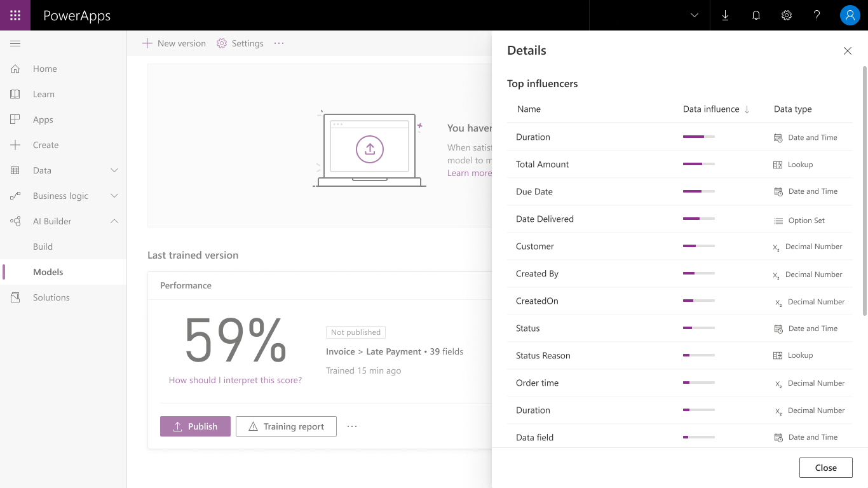The width and height of the screenshot is (868, 488).
Task: Click the upload illustration icon
Action: [370, 149]
